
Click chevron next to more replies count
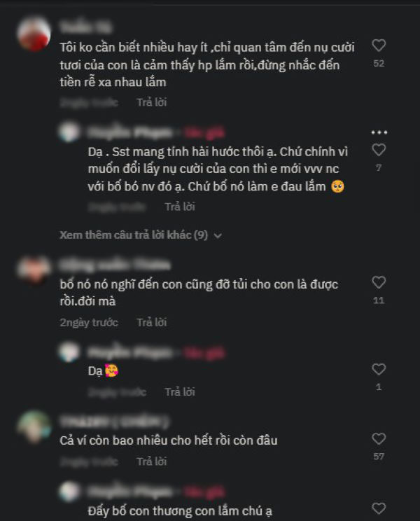[218, 235]
